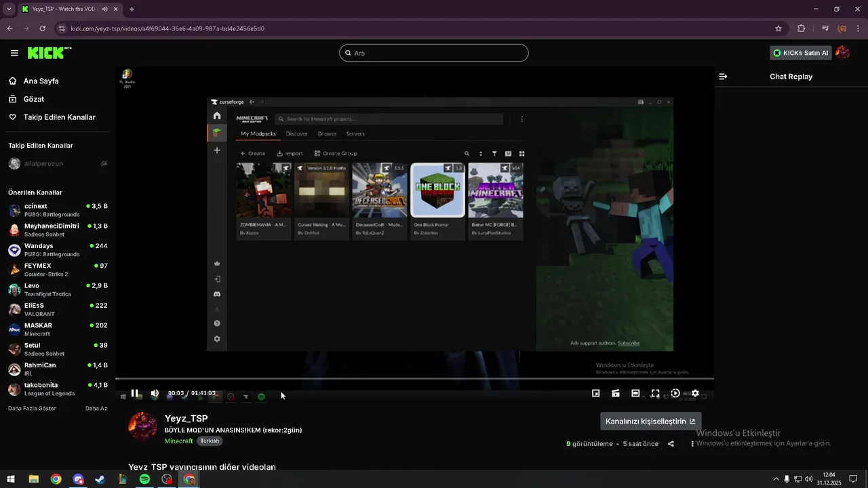Screen dimensions: 868x488
Task: Collapse list with Daha Az
Action: [x=96, y=409]
